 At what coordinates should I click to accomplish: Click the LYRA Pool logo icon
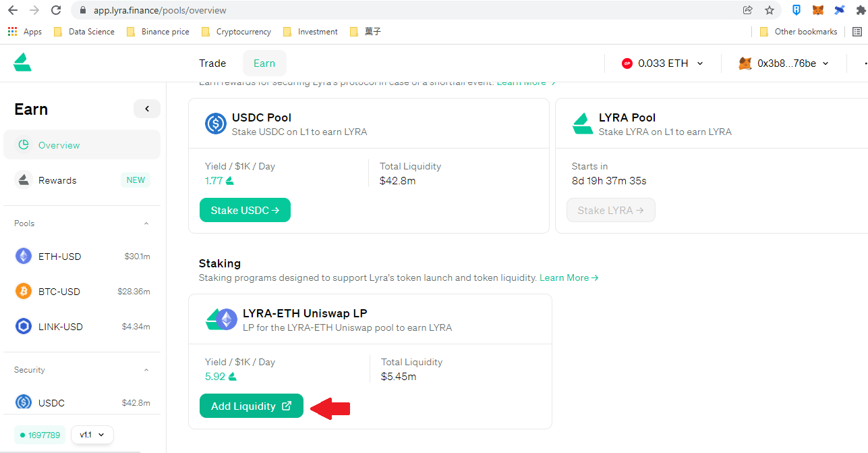click(x=583, y=124)
